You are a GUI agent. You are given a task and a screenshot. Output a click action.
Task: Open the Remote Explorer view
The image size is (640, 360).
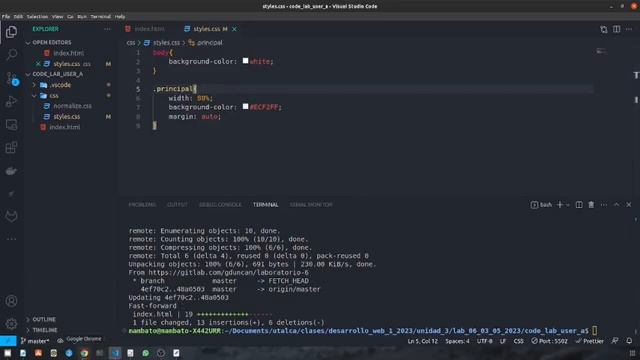click(x=11, y=124)
